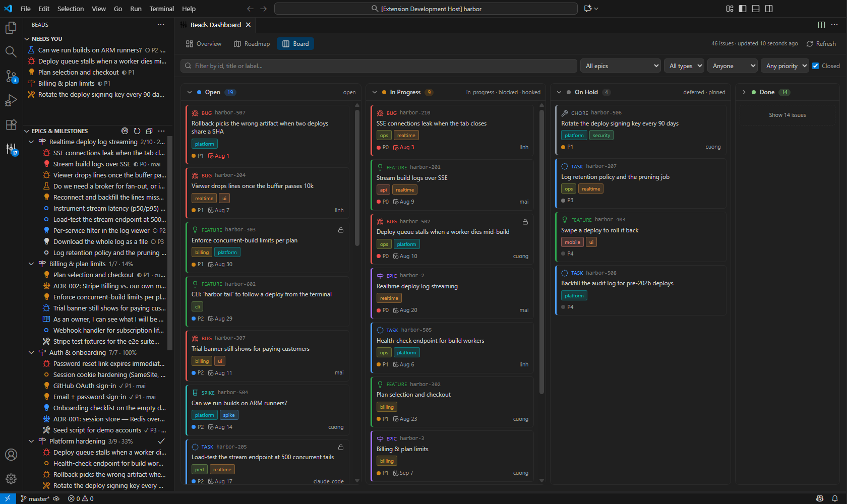Click the In Progress column scrollbar
The height and width of the screenshot is (504, 847).
(x=542, y=252)
